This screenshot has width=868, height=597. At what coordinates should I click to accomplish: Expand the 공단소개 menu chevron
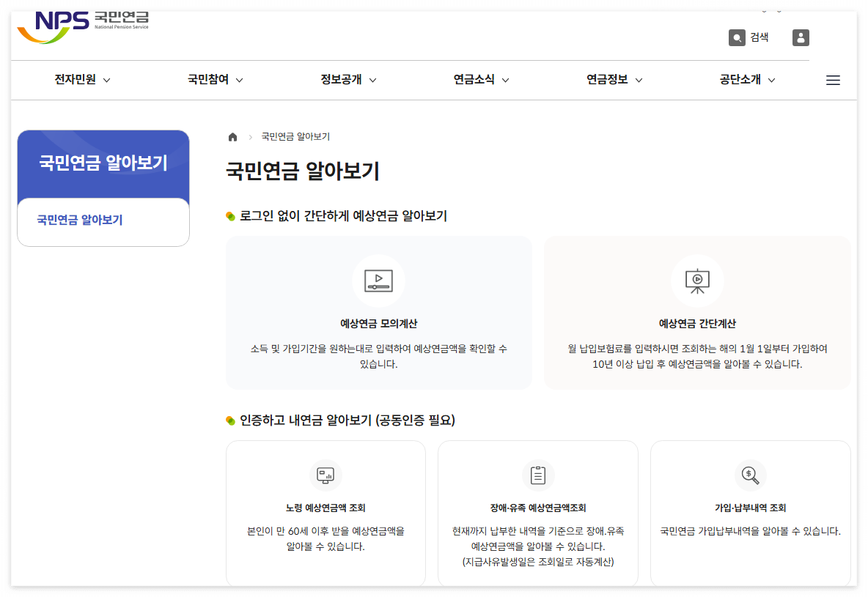tap(772, 81)
